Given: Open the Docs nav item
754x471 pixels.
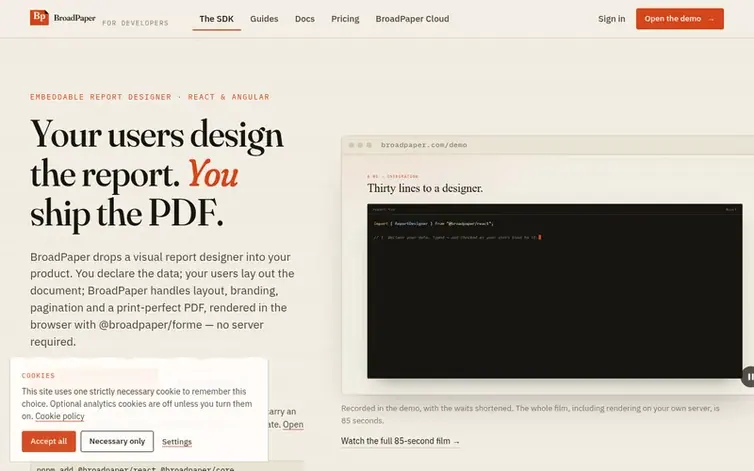Looking at the screenshot, I should click(305, 19).
